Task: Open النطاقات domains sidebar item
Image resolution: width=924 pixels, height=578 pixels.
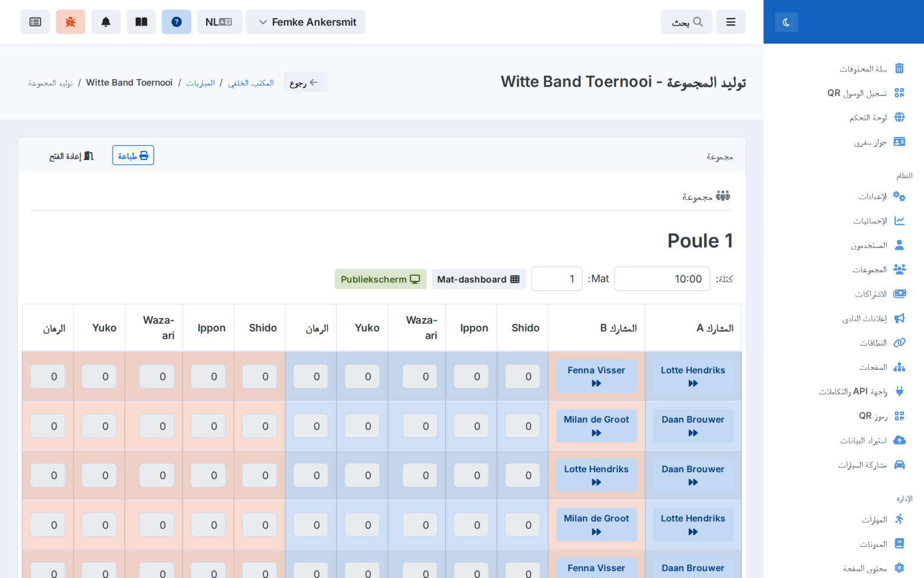Action: pyautogui.click(x=882, y=343)
